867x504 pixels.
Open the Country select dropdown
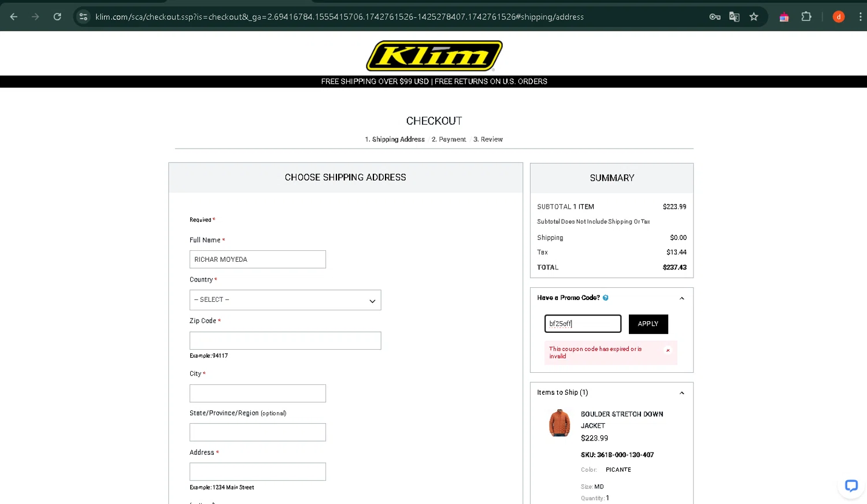[x=285, y=300]
